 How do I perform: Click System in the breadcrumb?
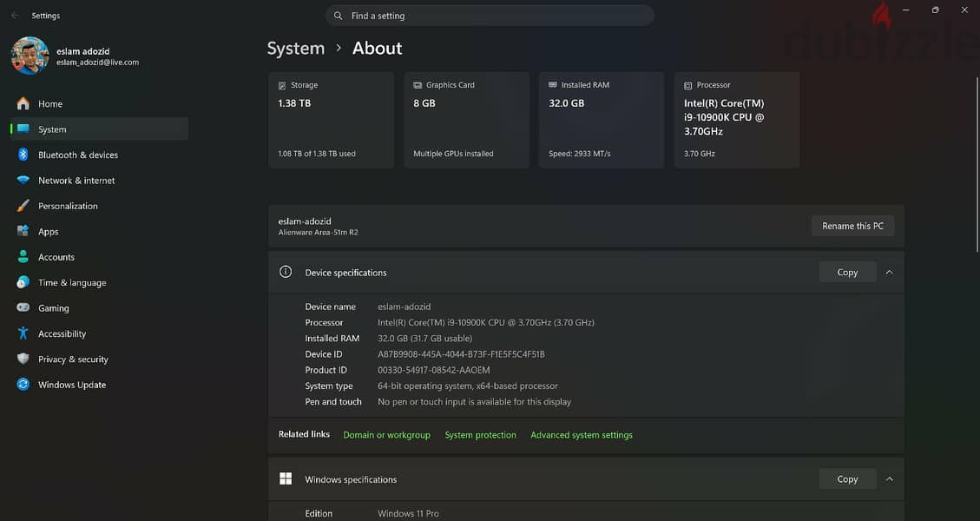tap(296, 48)
